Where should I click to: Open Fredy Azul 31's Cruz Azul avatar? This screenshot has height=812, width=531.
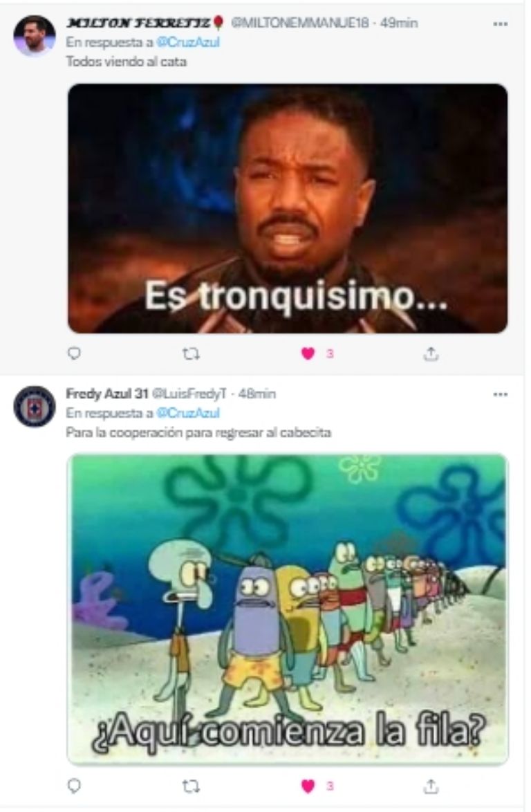click(x=34, y=407)
